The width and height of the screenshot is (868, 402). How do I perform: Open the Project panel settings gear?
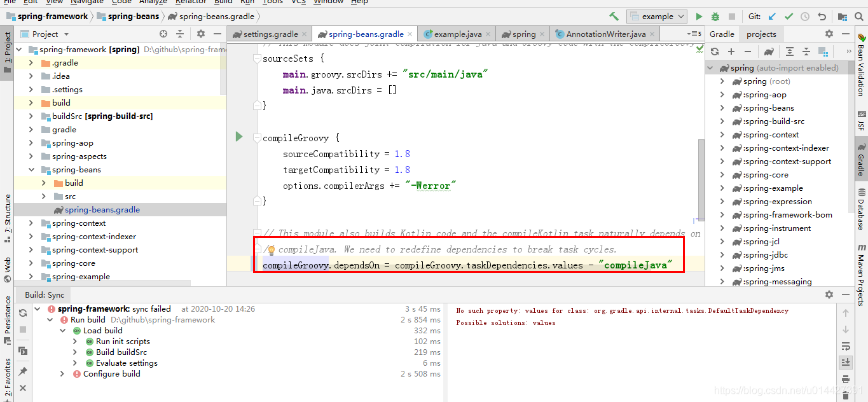click(201, 34)
